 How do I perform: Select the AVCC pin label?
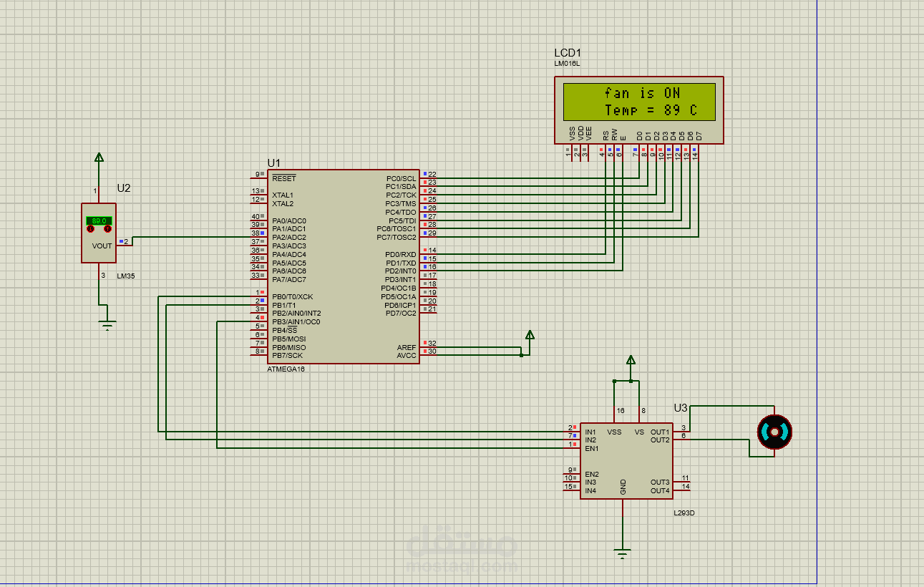click(x=407, y=355)
